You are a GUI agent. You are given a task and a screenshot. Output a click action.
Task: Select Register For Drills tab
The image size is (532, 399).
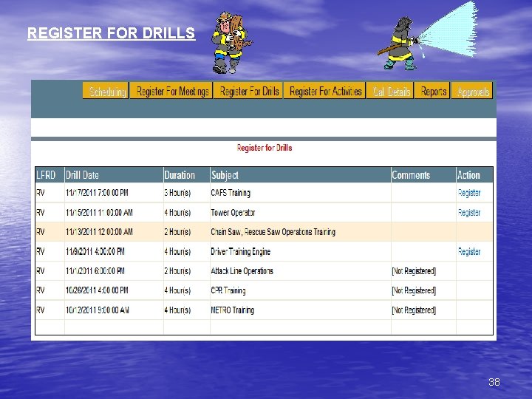[x=248, y=91]
